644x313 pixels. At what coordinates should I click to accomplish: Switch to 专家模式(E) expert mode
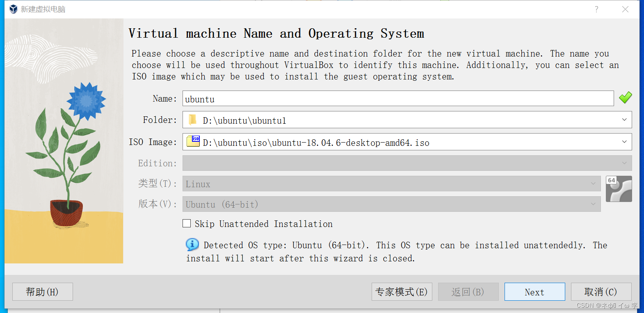point(402,292)
